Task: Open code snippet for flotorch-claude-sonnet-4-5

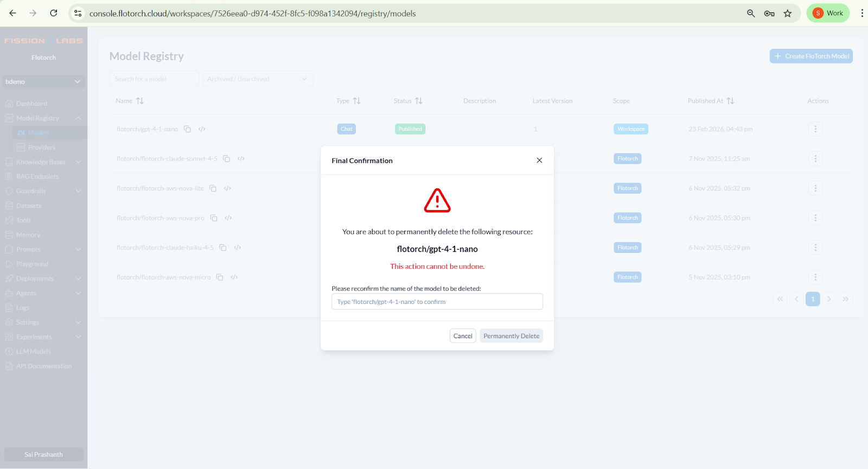Action: [241, 159]
